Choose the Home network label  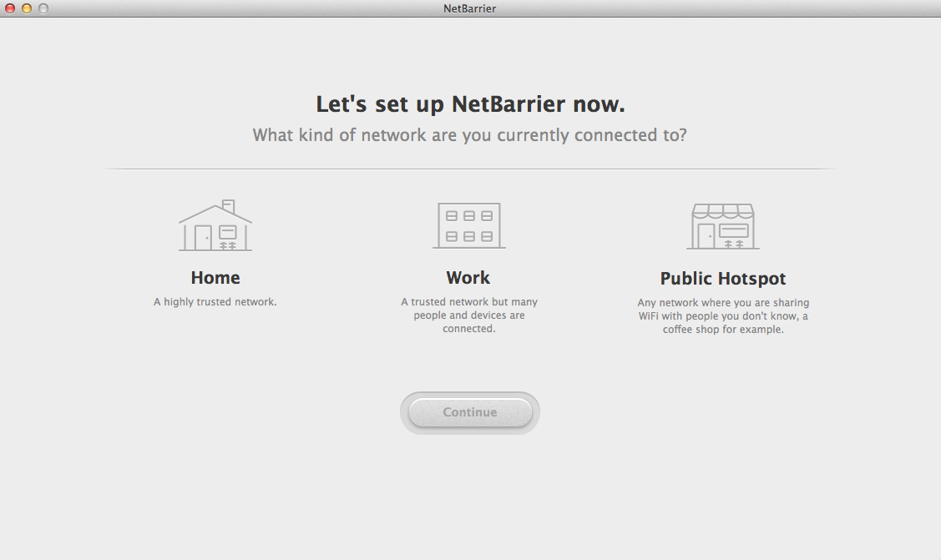coord(215,278)
